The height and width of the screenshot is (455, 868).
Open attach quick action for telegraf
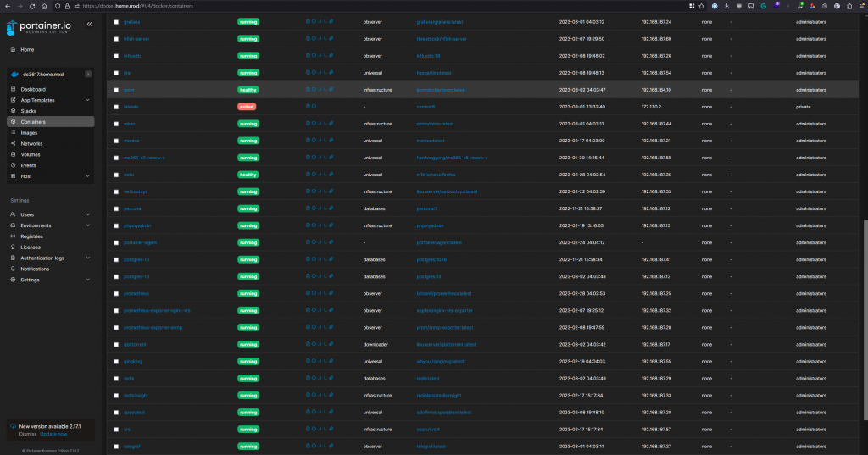[x=331, y=446]
